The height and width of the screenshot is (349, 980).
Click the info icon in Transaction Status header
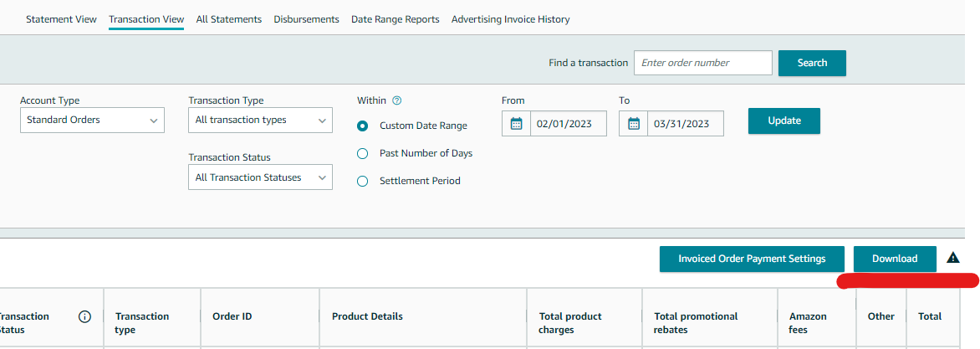pos(84,316)
